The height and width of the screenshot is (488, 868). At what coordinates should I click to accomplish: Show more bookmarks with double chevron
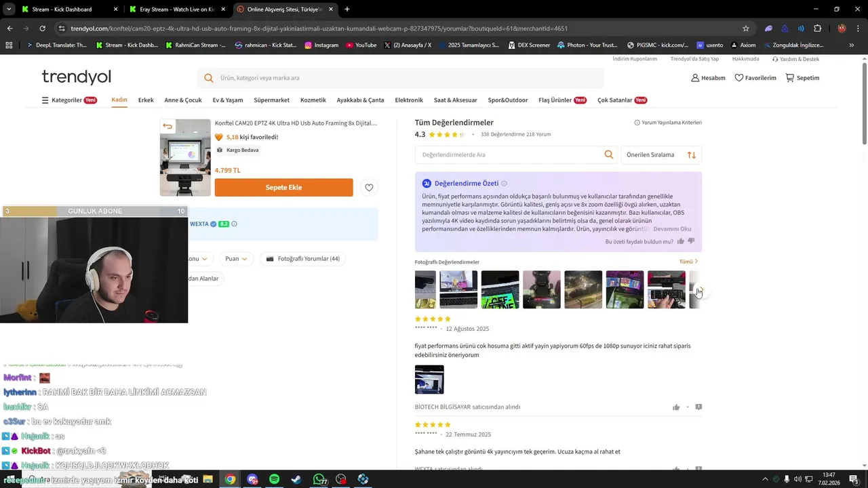851,45
